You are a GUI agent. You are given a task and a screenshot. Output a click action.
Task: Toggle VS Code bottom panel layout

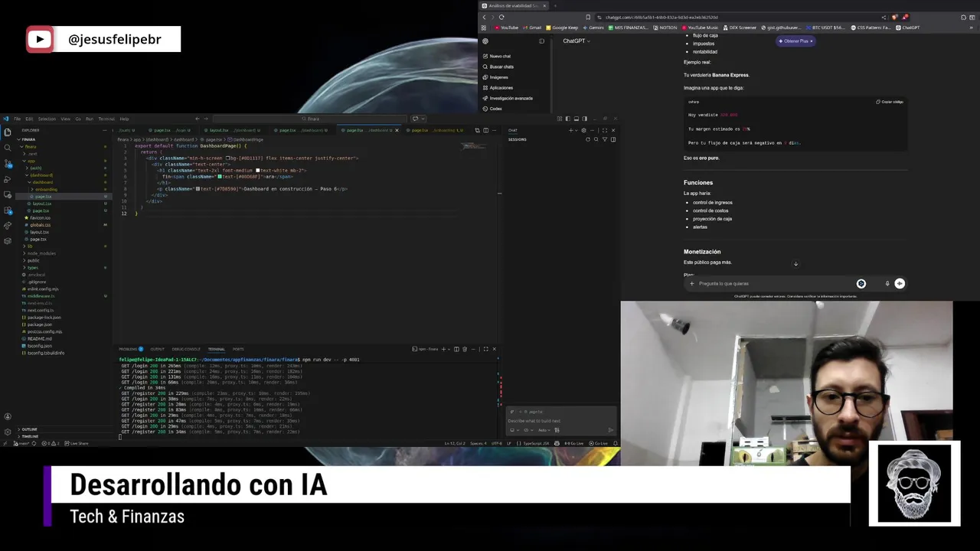(576, 119)
